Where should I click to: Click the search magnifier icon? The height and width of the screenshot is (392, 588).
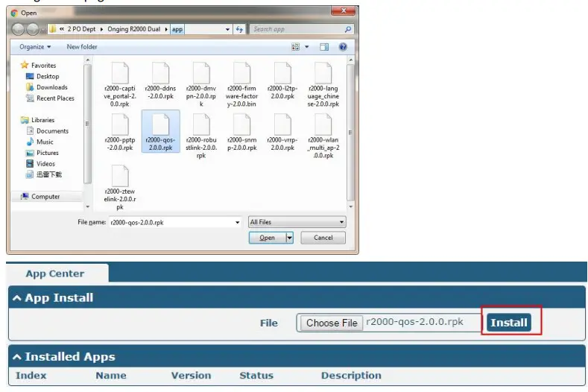[x=348, y=29]
